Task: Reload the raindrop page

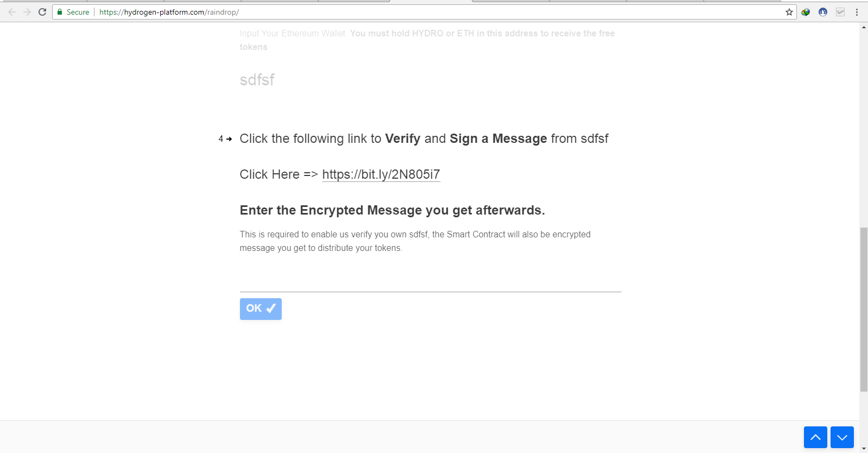Action: (42, 12)
